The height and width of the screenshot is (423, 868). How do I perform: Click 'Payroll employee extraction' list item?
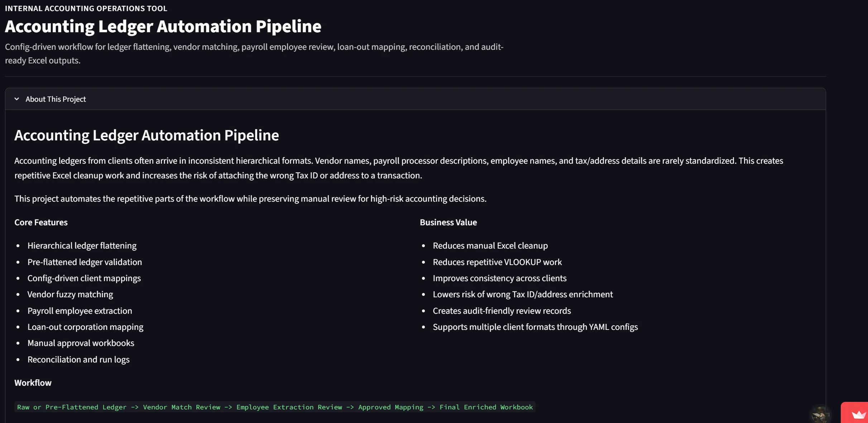click(x=80, y=311)
